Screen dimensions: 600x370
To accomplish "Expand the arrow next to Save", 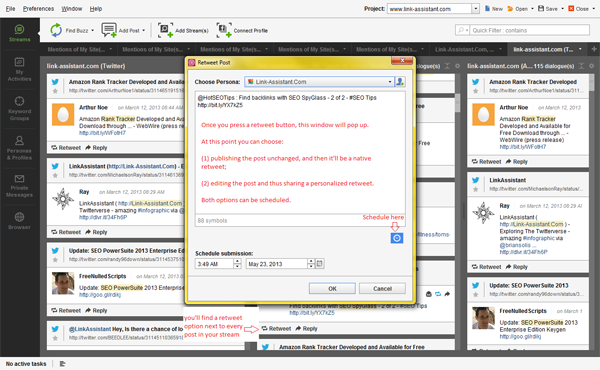I will [562, 8].
